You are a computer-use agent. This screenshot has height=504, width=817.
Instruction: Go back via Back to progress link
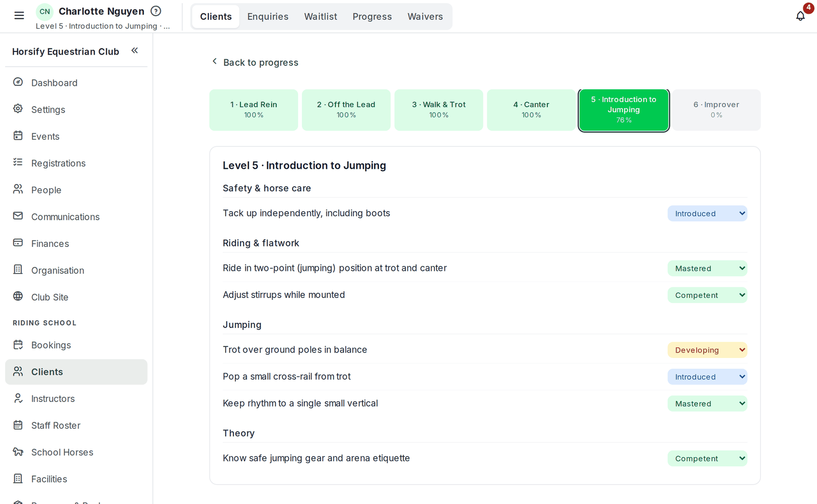[x=255, y=62]
